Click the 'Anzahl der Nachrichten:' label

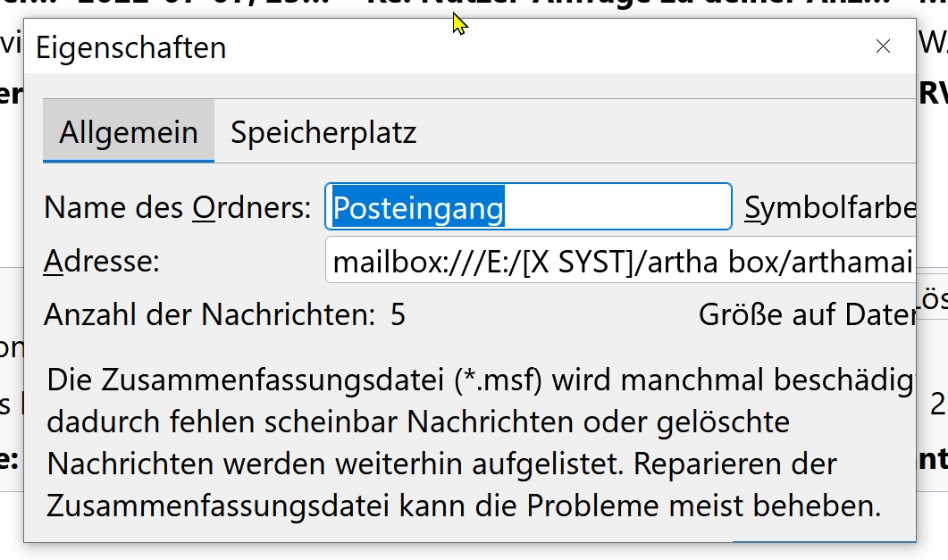click(209, 314)
